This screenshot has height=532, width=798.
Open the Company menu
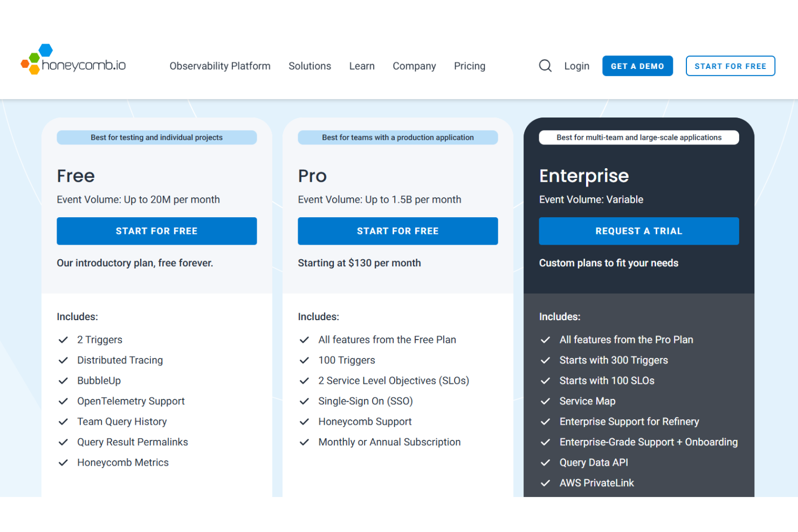[414, 66]
